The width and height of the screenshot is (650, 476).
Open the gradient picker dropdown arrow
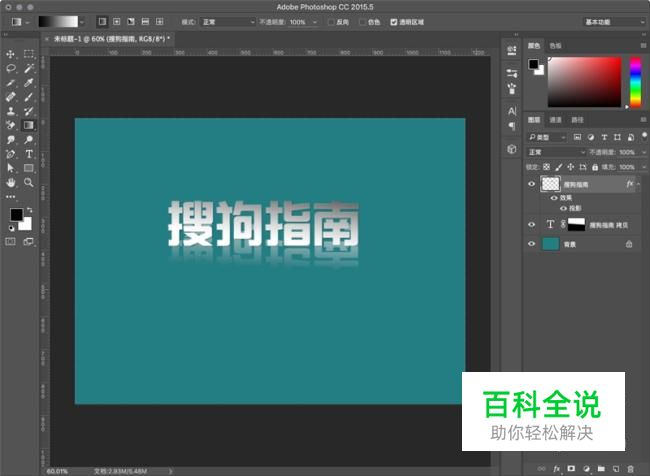click(x=82, y=22)
